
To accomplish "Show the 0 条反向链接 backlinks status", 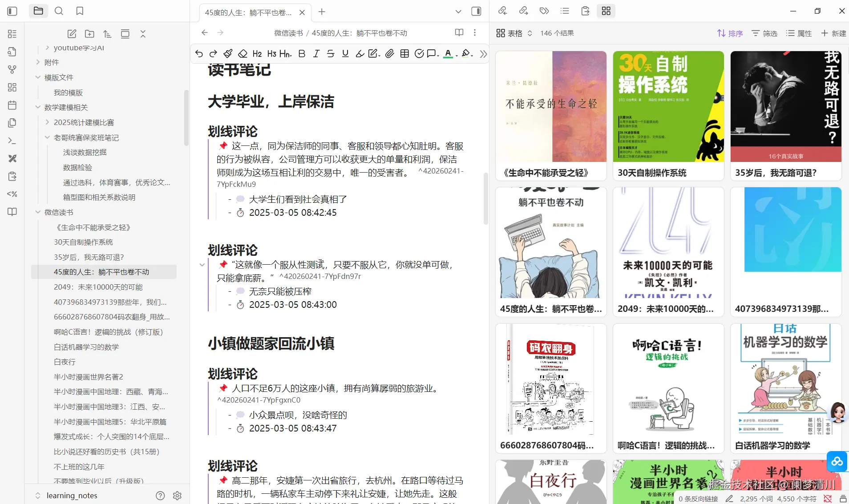I will click(x=698, y=499).
